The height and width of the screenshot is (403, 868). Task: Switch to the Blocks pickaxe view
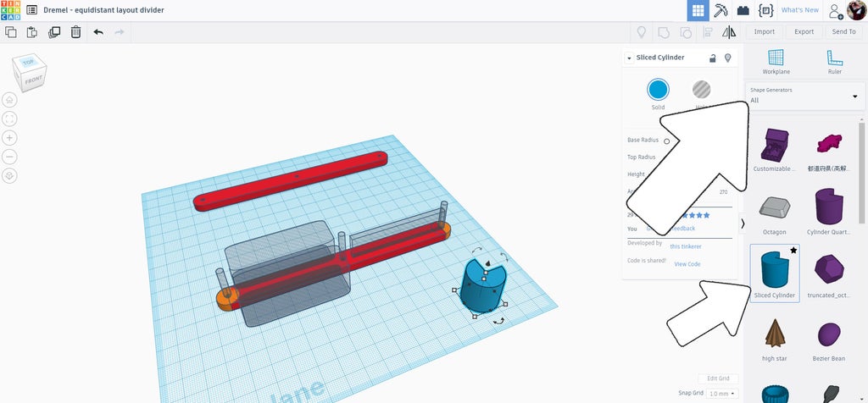coord(721,10)
